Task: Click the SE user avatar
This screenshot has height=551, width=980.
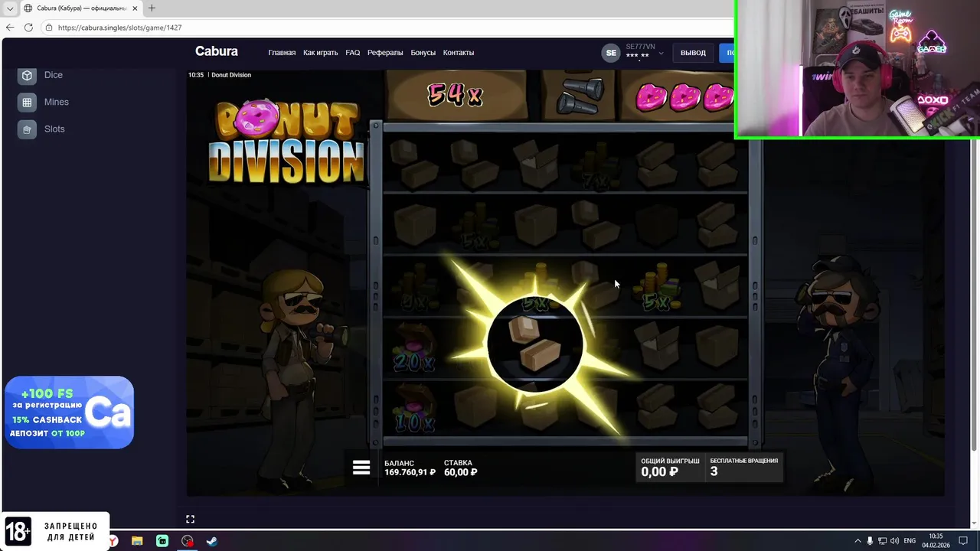Action: coord(610,53)
